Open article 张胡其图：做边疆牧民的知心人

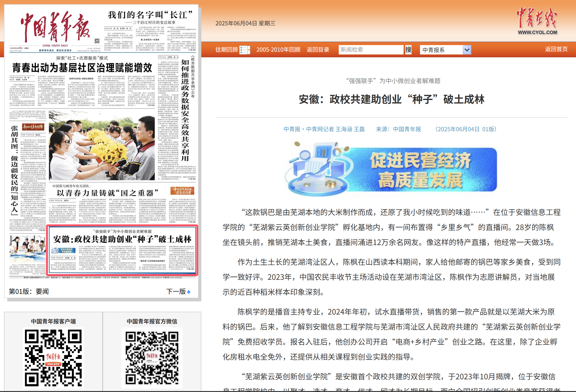click(14, 170)
